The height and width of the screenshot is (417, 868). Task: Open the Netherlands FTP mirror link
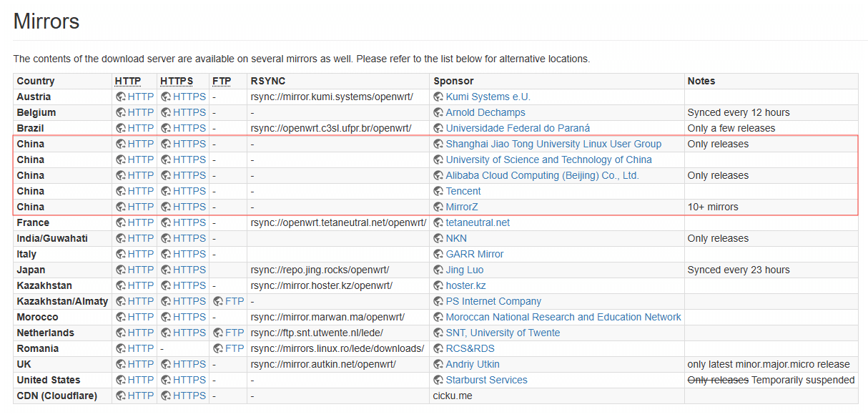(234, 333)
